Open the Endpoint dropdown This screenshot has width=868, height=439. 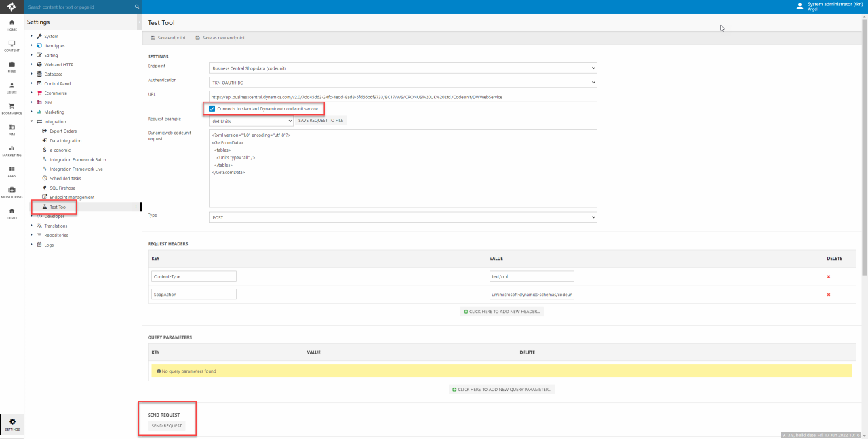point(403,68)
